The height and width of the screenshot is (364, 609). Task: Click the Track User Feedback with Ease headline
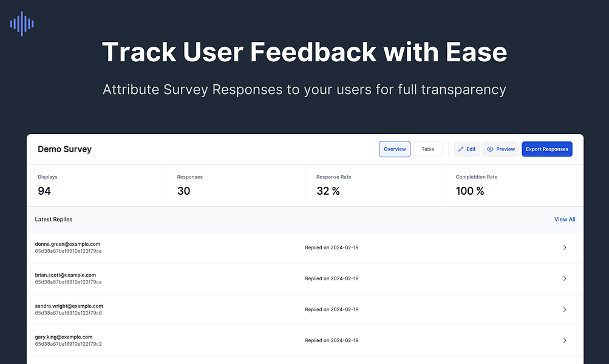305,52
